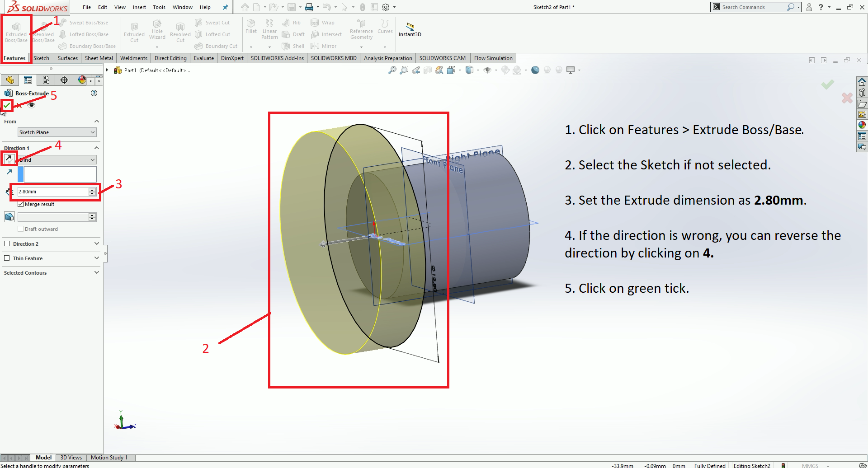The width and height of the screenshot is (868, 468).
Task: Open the FeatureManager design tree tab
Action: coord(10,80)
